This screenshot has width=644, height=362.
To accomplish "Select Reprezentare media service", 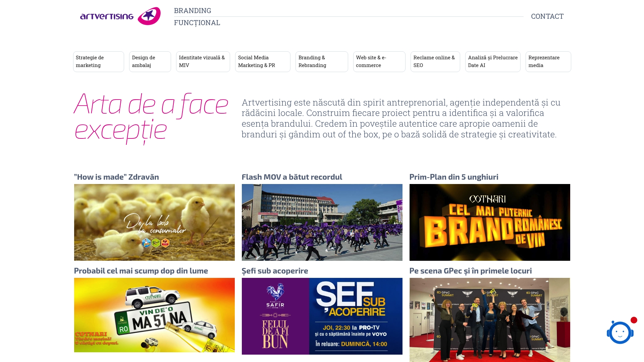I will [x=548, y=62].
